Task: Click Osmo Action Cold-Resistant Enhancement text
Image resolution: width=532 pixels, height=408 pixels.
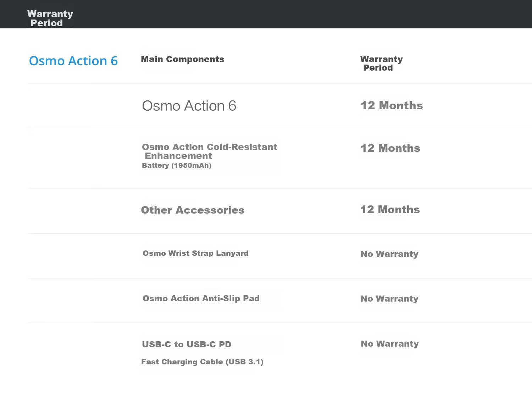Action: 209,151
